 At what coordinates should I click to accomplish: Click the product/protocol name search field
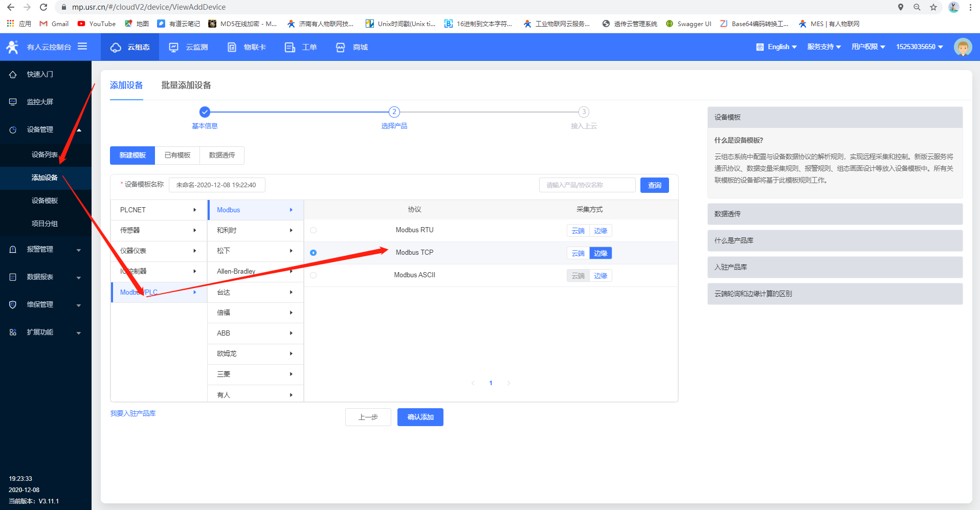[x=587, y=185]
